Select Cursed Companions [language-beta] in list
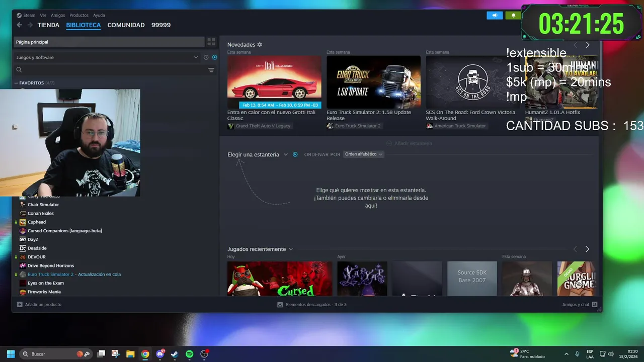 pos(64,231)
